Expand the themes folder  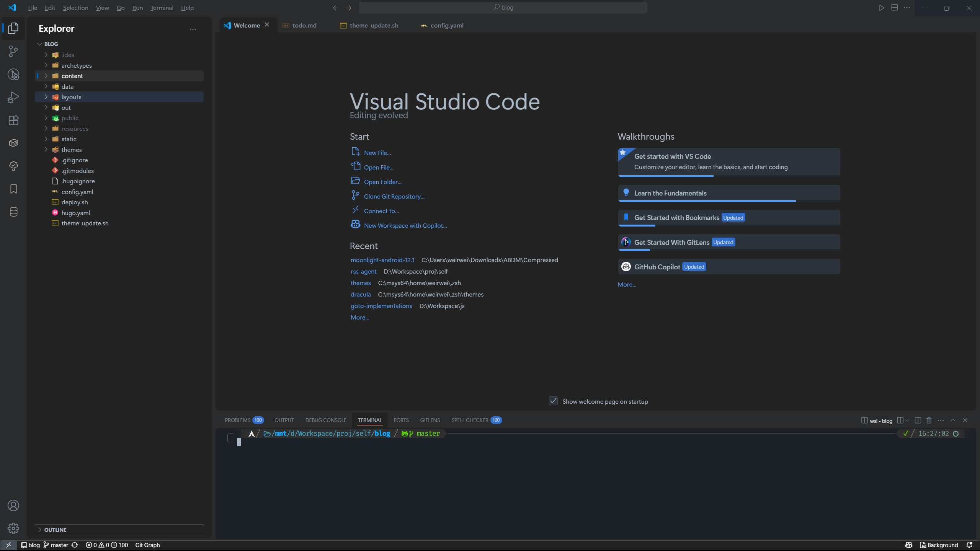tap(72, 150)
